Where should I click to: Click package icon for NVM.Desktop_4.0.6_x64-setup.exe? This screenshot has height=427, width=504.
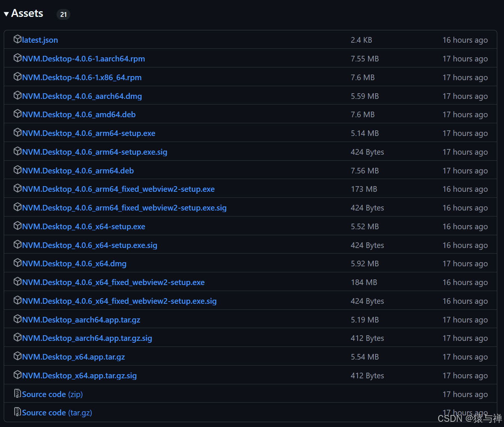tap(18, 225)
